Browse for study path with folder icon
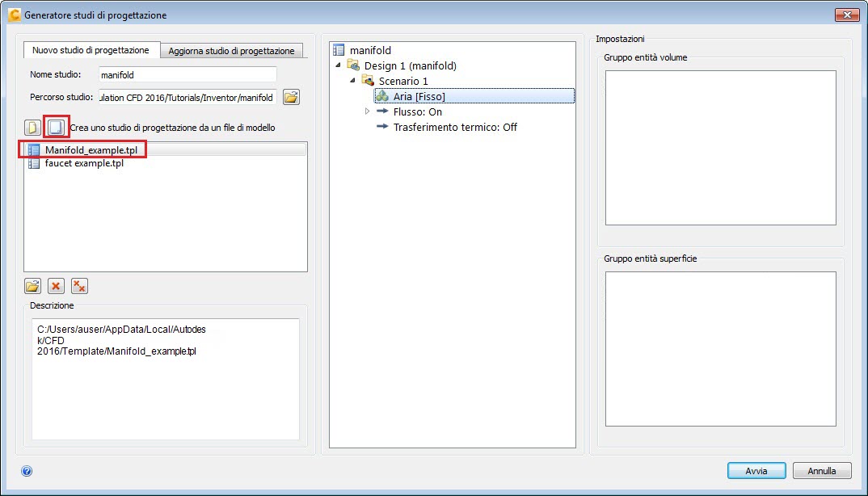The height and width of the screenshot is (496, 868). (291, 96)
